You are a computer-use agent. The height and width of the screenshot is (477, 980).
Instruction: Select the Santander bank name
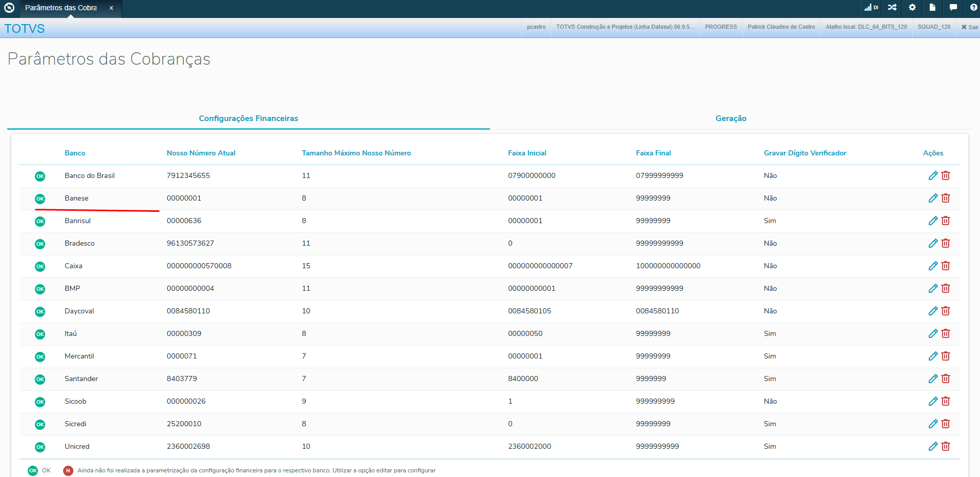pyautogui.click(x=81, y=379)
